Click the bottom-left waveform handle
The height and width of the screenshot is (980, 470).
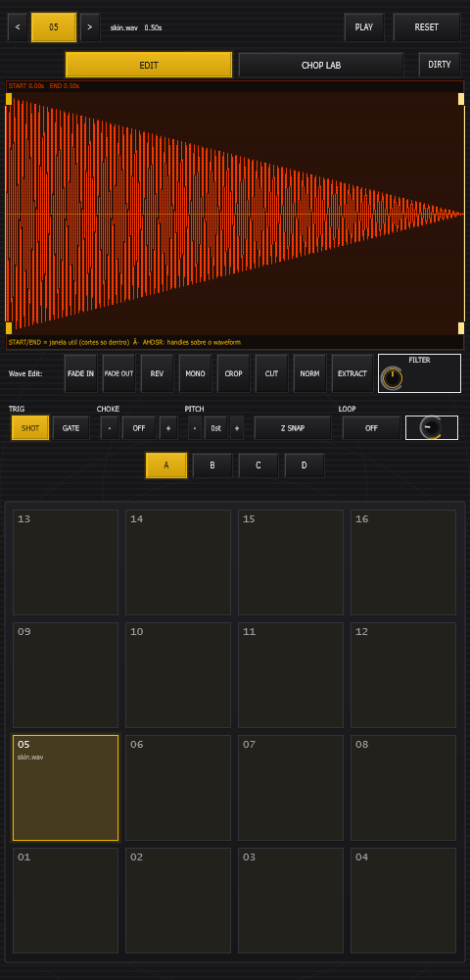[x=9, y=328]
